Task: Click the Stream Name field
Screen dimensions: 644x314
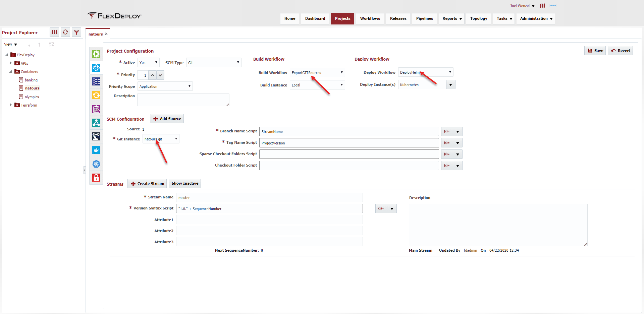Action: pos(269,197)
